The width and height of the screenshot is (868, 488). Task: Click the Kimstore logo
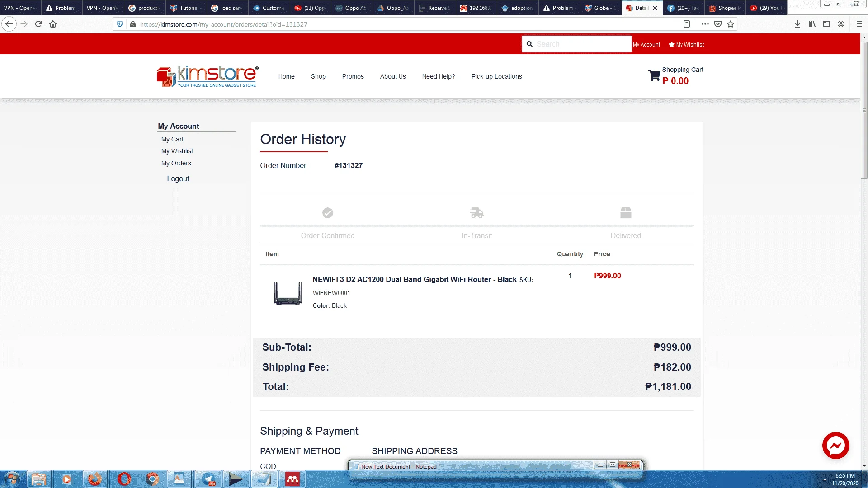point(208,76)
